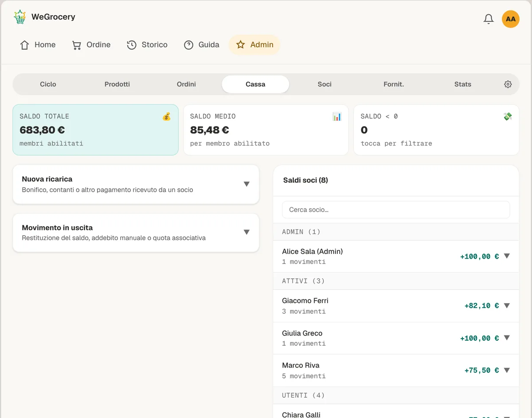Viewport: 532px width, 418px height.
Task: Click the Storico history clock icon
Action: point(132,45)
